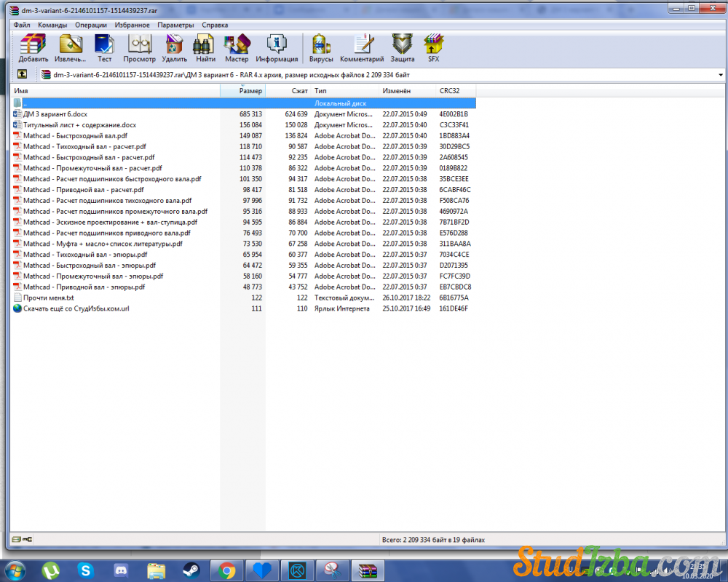Sort by the CRC32 column header
Image resolution: width=728 pixels, height=582 pixels.
point(456,90)
